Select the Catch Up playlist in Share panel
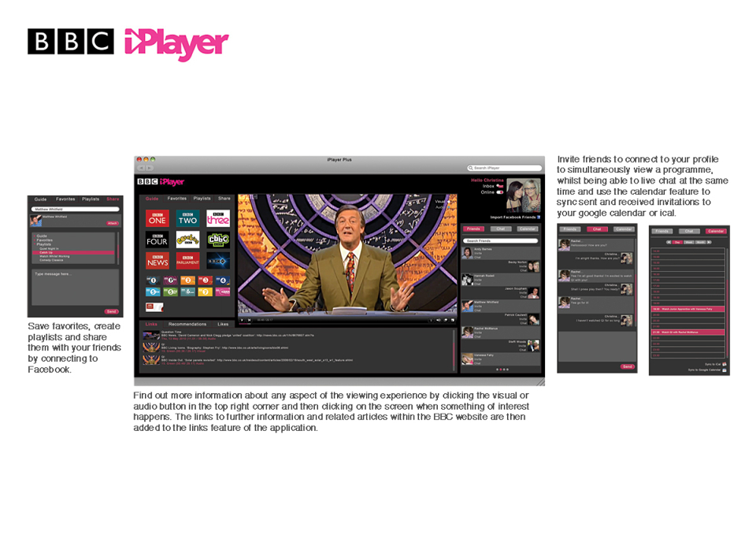Image resolution: width=756 pixels, height=535 pixels. [73, 253]
